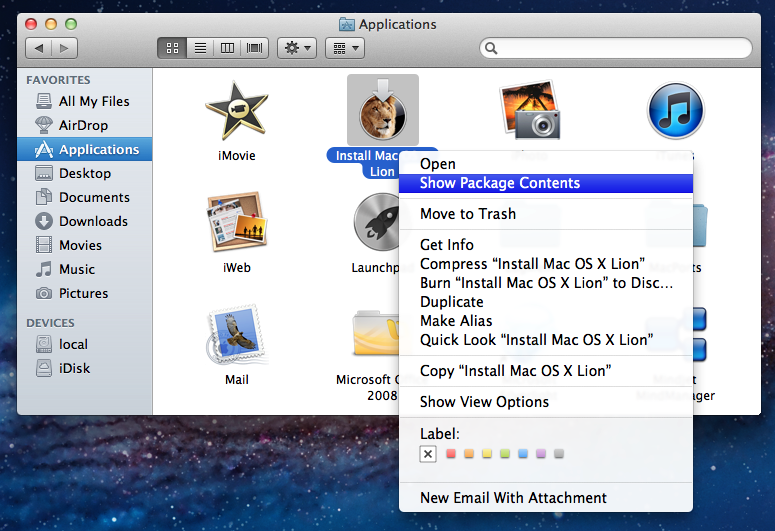Go forward with the right arrow button
Image resolution: width=775 pixels, height=531 pixels.
tap(64, 48)
